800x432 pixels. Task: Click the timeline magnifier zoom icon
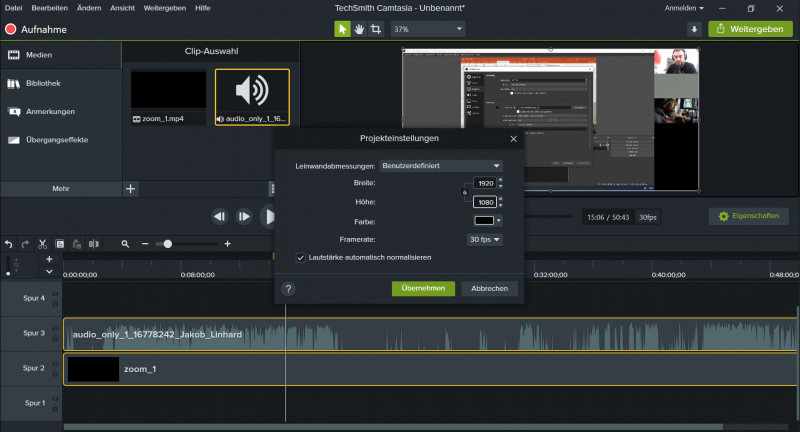click(126, 244)
